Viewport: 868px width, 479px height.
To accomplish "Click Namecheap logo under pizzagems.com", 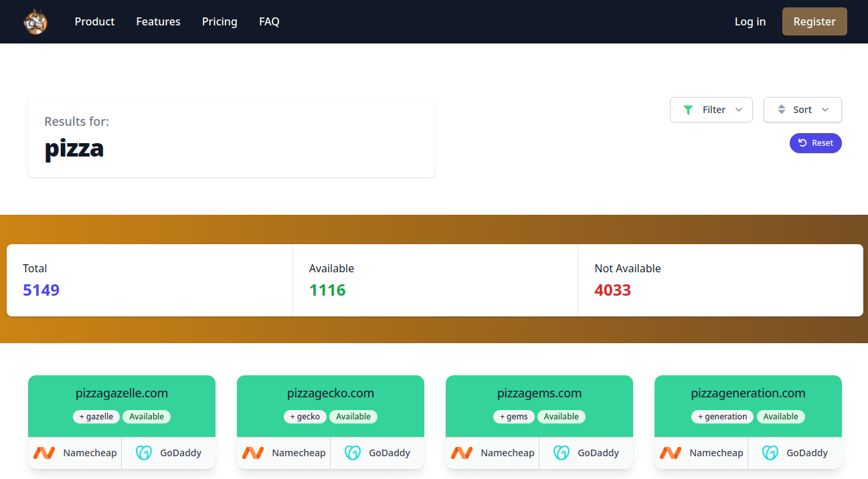I will [x=462, y=453].
